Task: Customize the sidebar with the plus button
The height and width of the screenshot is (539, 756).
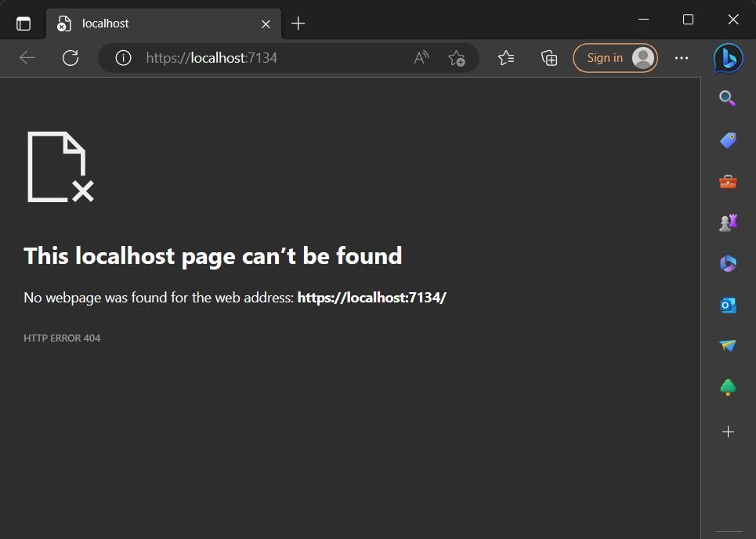Action: tap(727, 432)
